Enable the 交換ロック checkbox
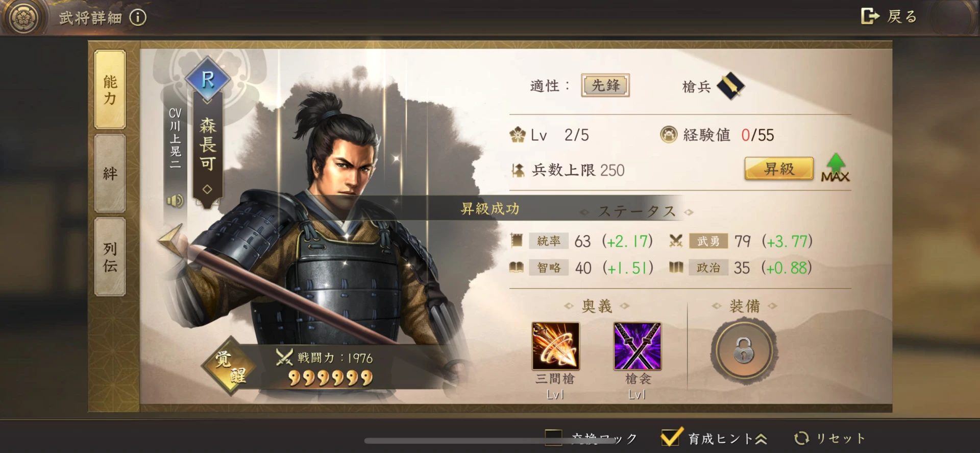 (x=553, y=438)
